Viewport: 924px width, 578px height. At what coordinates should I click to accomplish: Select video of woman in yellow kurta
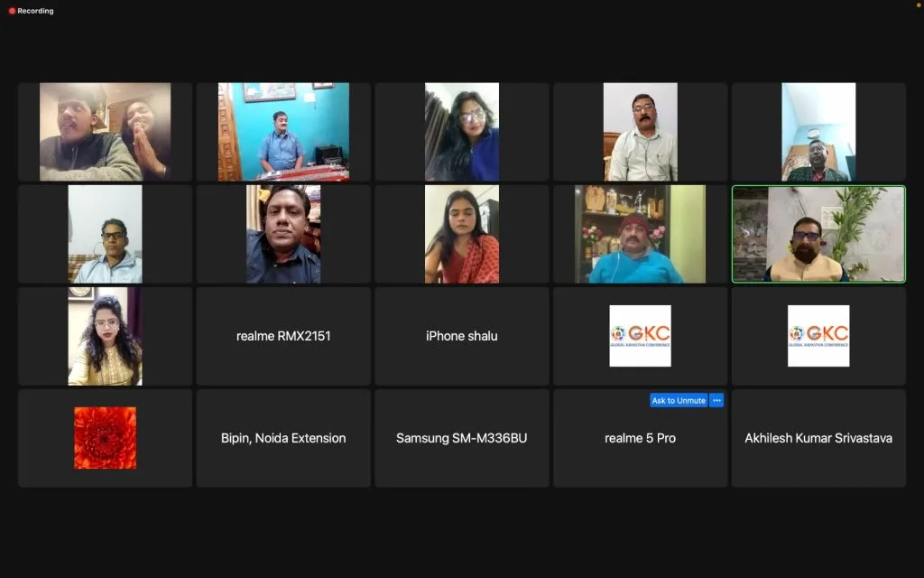[105, 336]
